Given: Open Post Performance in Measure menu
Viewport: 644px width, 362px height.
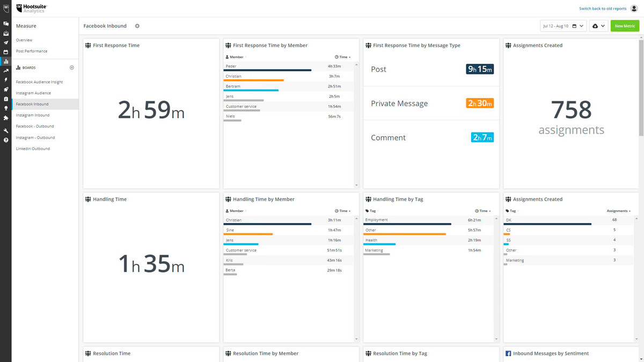Looking at the screenshot, I should (x=32, y=51).
